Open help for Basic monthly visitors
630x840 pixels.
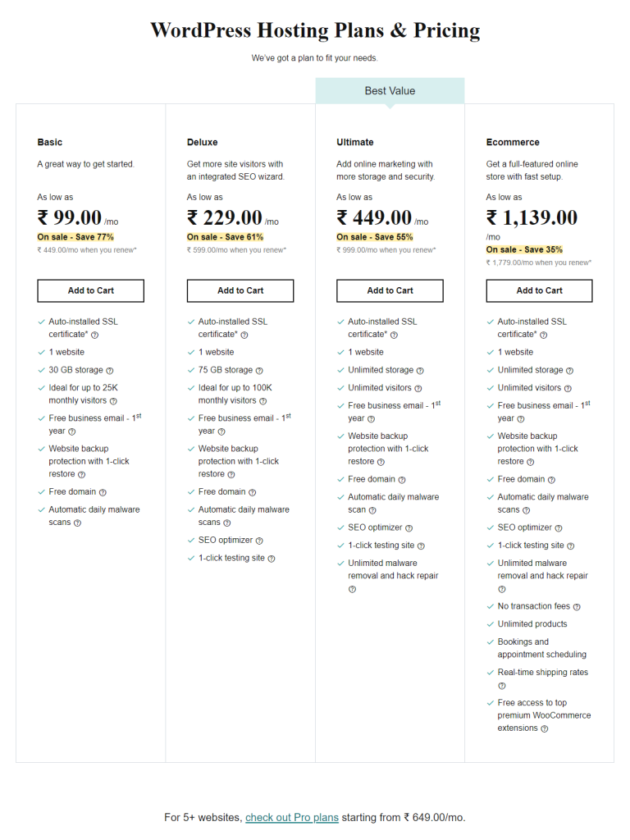[x=113, y=401]
